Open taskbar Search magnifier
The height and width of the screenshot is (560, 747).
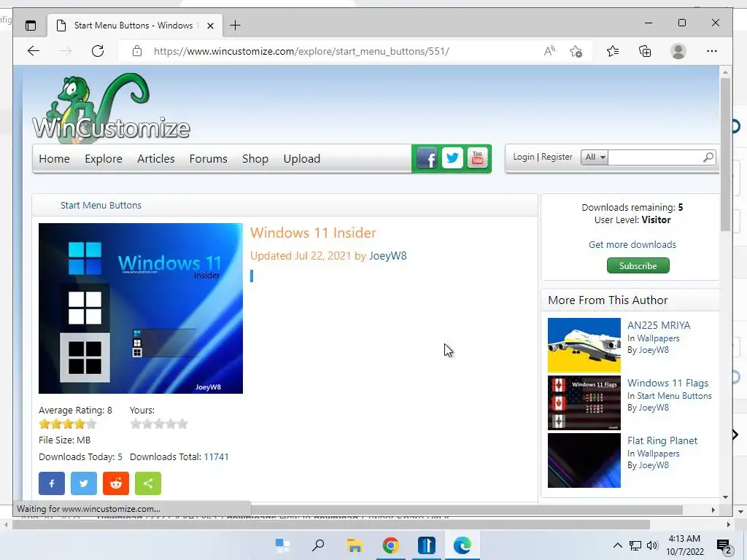(x=318, y=545)
